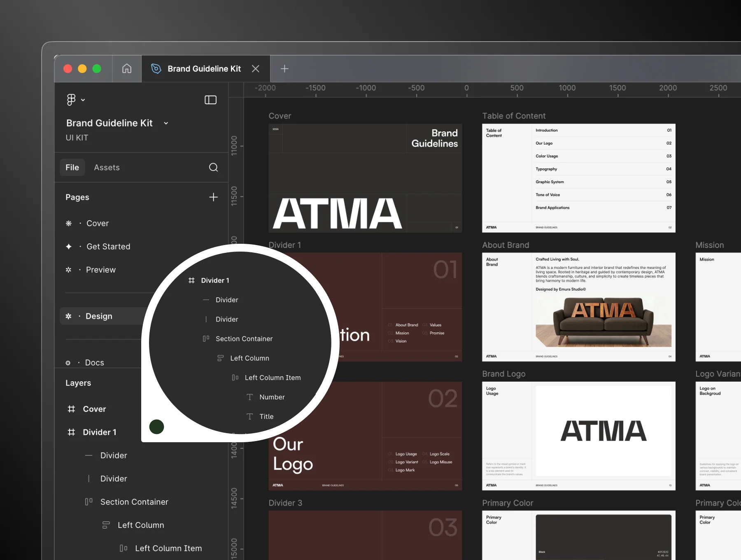Click the Cover page asterisk icon
This screenshot has width=741, height=560.
tap(69, 223)
